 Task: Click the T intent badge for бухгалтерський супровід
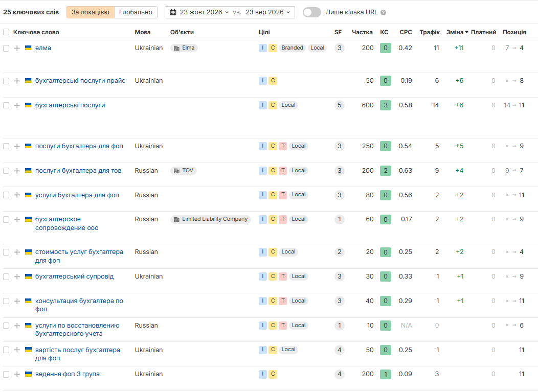[283, 276]
